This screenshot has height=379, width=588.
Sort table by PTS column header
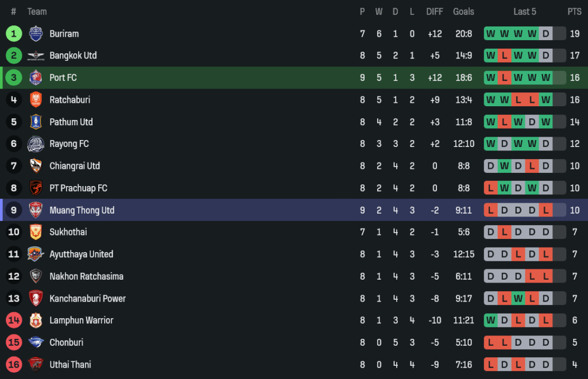point(574,11)
